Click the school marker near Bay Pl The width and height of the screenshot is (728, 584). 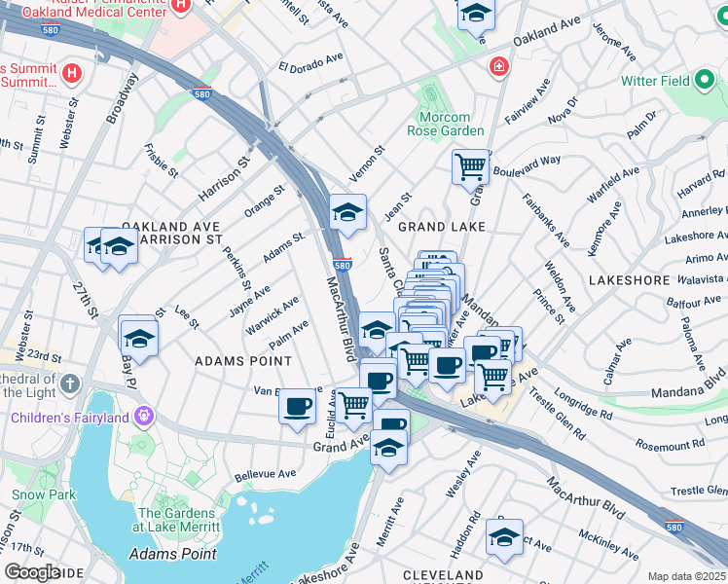[x=140, y=343]
